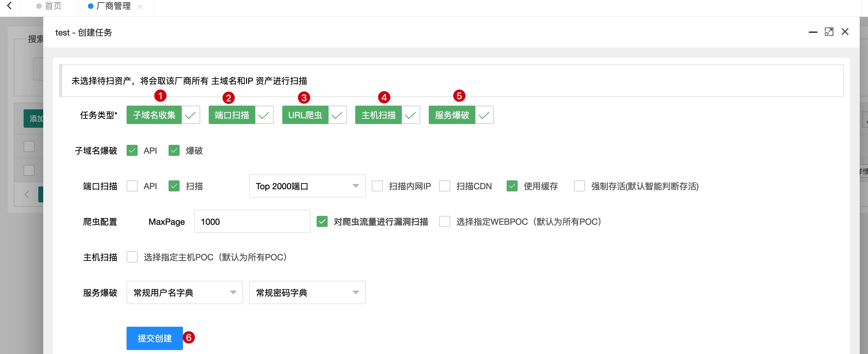
Task: Click the 提交创建 button
Action: click(155, 338)
